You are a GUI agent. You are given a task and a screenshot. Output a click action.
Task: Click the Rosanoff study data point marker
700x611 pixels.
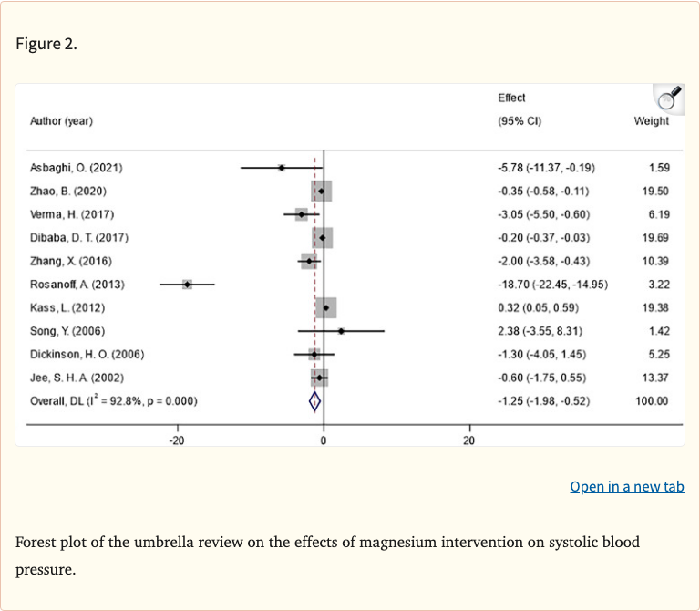[187, 285]
